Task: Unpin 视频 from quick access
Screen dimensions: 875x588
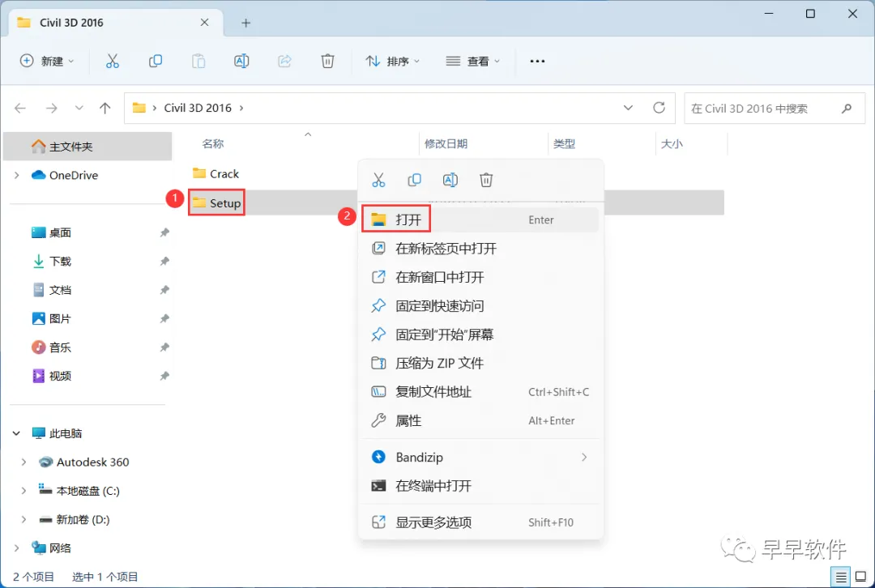Action: pyautogui.click(x=164, y=376)
